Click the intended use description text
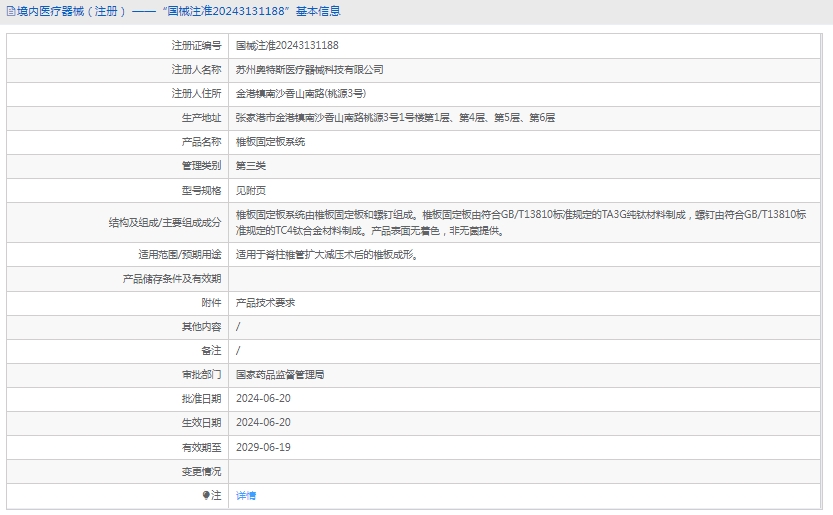Viewport: 833px width, 515px height. pyautogui.click(x=326, y=254)
